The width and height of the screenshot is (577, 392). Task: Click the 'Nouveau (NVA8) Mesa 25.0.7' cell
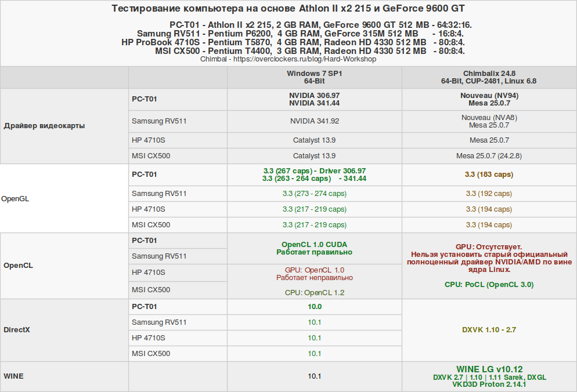coord(489,121)
